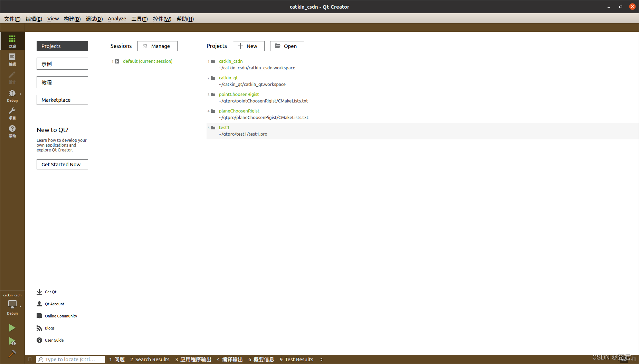Open Debug mode in left sidebar
The height and width of the screenshot is (364, 639).
12,96
